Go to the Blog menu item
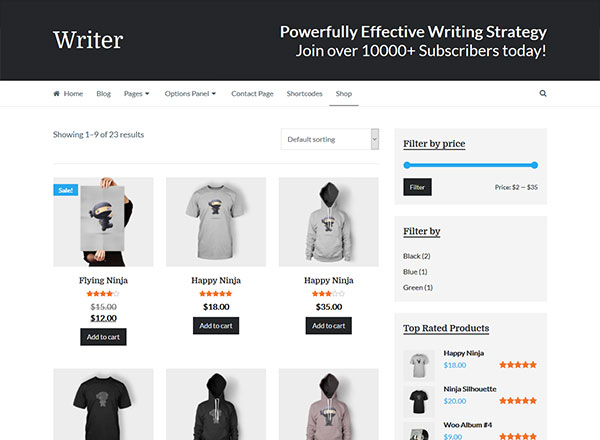 [103, 94]
